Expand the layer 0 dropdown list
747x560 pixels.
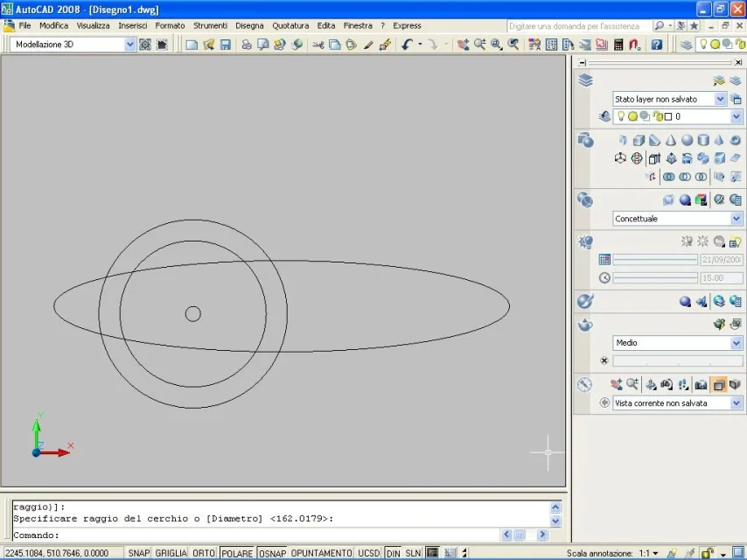tap(736, 116)
